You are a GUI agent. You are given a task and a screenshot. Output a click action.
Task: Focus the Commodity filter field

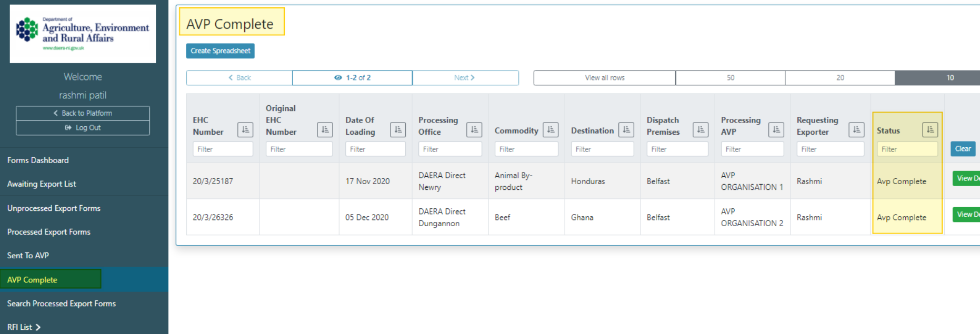click(526, 149)
